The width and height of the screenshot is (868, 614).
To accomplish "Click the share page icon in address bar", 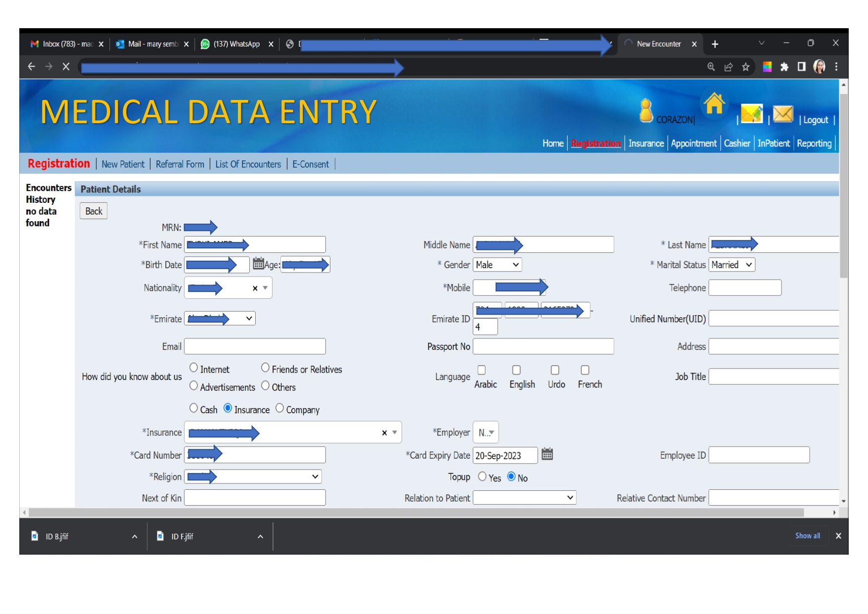I will pyautogui.click(x=729, y=67).
